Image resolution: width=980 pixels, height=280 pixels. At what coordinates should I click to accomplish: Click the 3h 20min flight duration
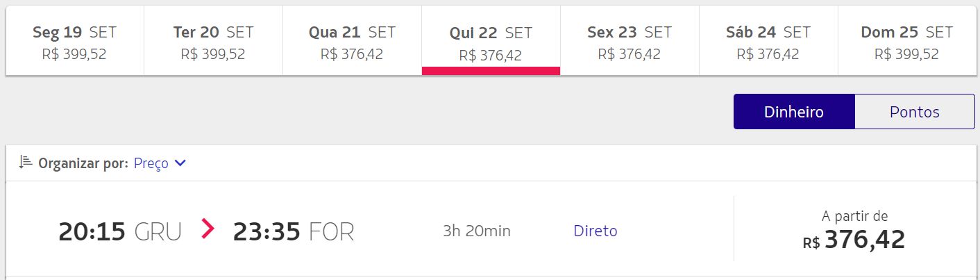coord(477,231)
